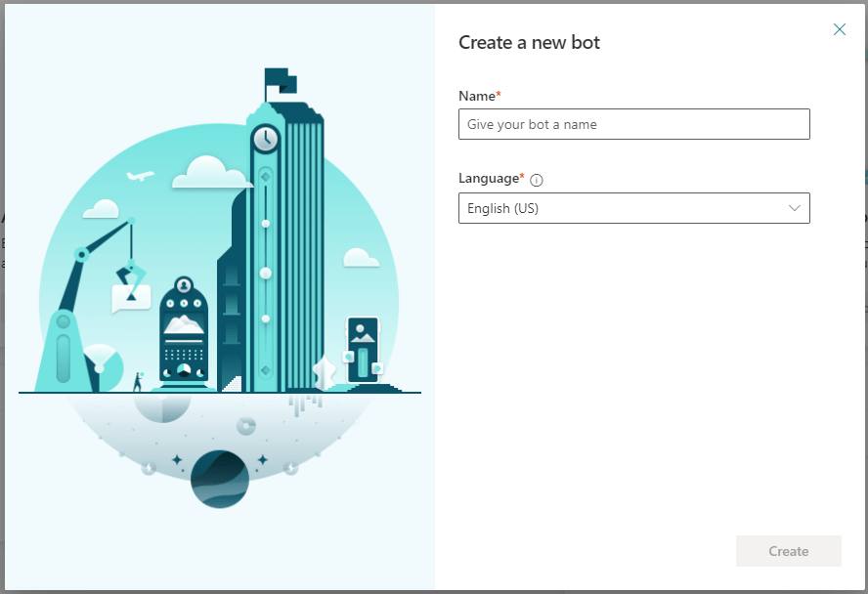Close the Create a new bot dialog
The image size is (868, 594).
coord(839,29)
